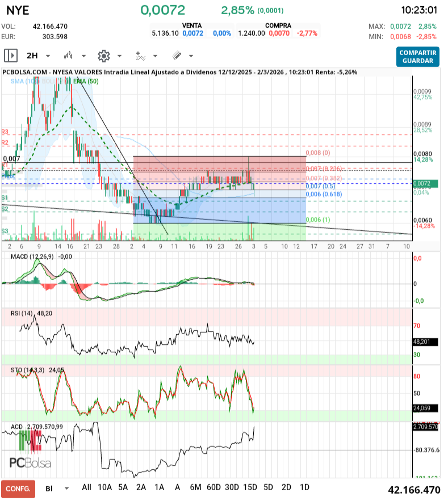Select the 15D time range
This screenshot has width=448, height=501.
click(x=250, y=487)
